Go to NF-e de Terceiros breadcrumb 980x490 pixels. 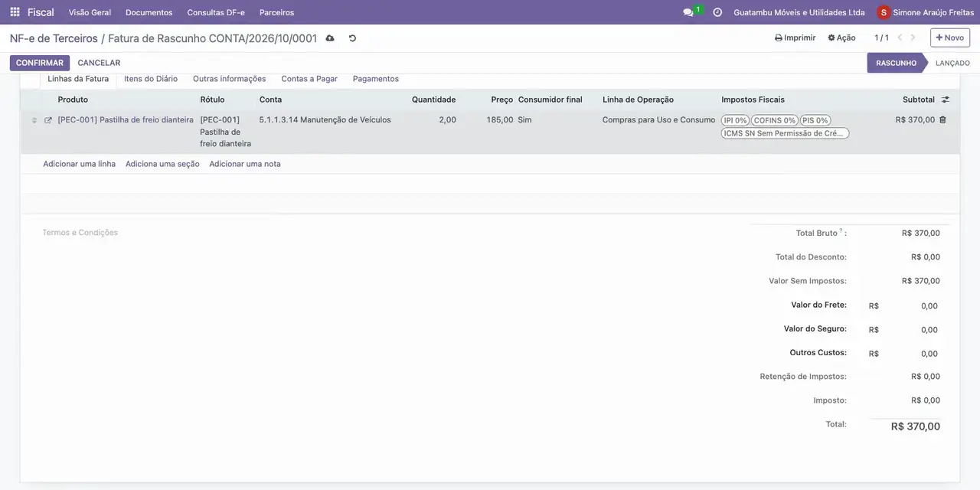point(54,38)
